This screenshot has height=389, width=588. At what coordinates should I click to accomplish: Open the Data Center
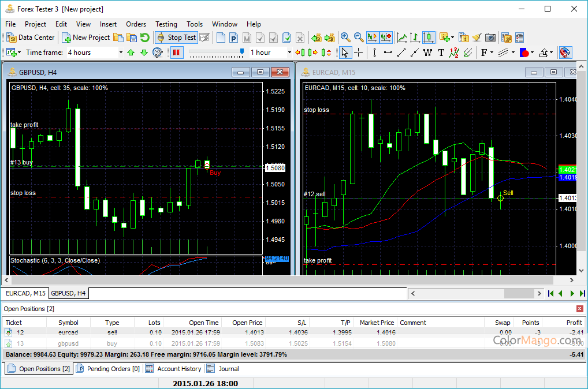[31, 38]
